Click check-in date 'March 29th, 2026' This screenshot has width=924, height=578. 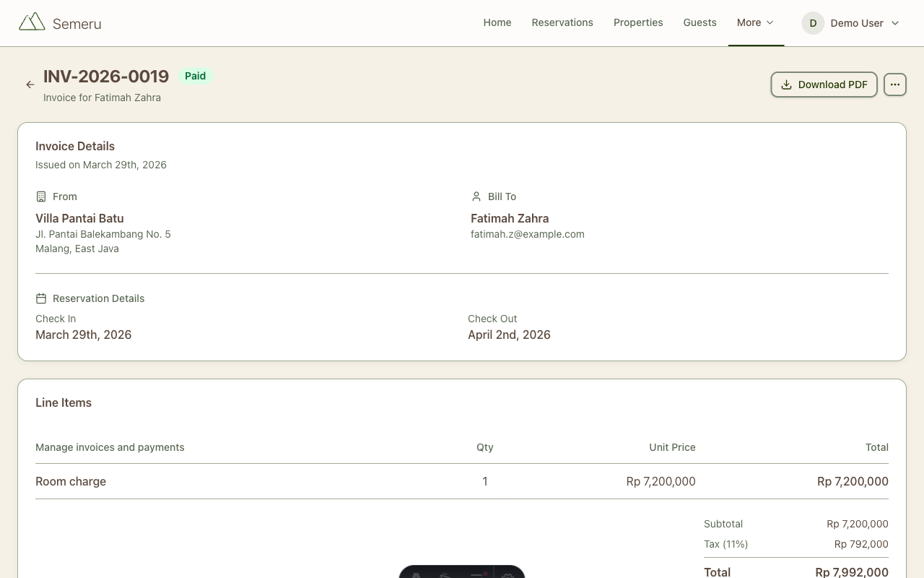(x=84, y=335)
